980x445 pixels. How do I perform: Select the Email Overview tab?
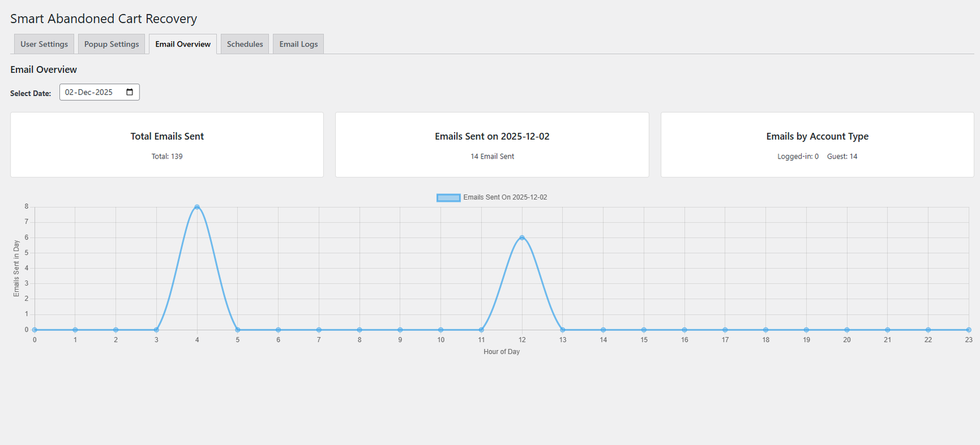tap(183, 44)
